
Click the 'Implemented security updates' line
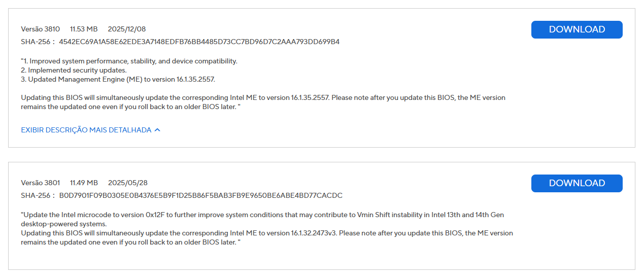pos(74,70)
